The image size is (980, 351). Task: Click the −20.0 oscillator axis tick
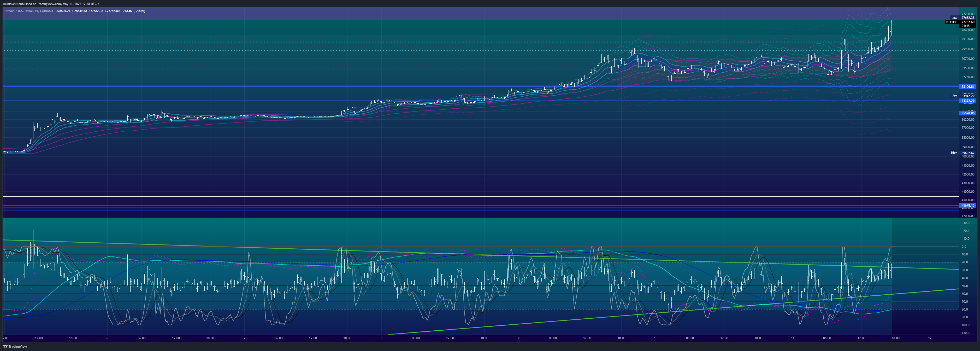click(x=965, y=231)
